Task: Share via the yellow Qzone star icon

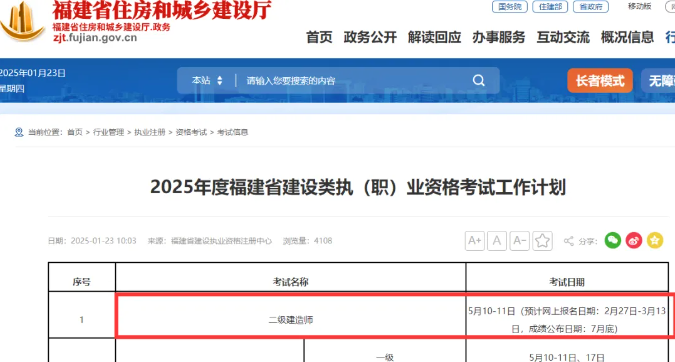Action: pyautogui.click(x=655, y=240)
